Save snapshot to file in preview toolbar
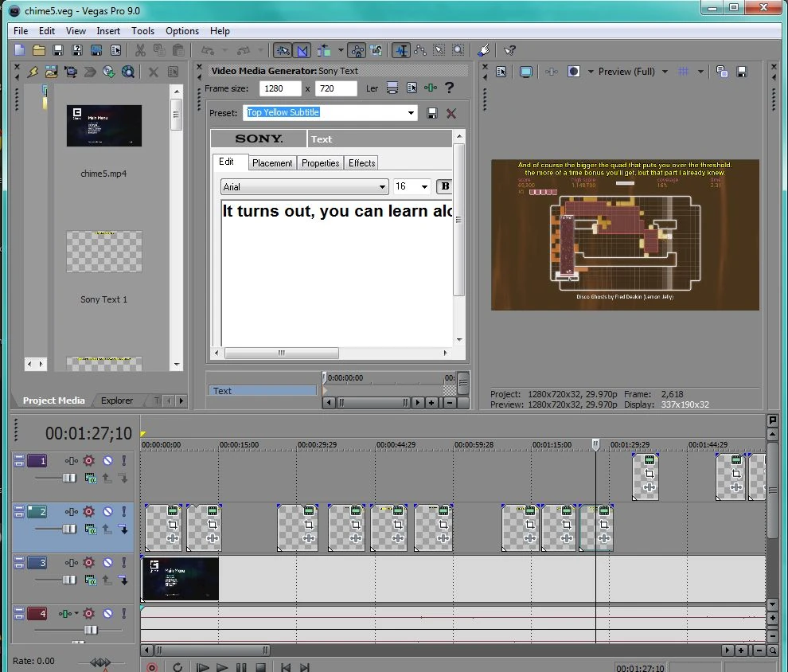Screen dimensions: 788x672 (742, 72)
